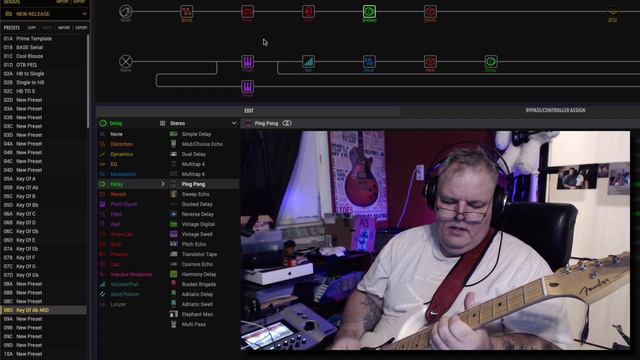
Task: Select Multitap 4 from the model list
Action: 193,164
